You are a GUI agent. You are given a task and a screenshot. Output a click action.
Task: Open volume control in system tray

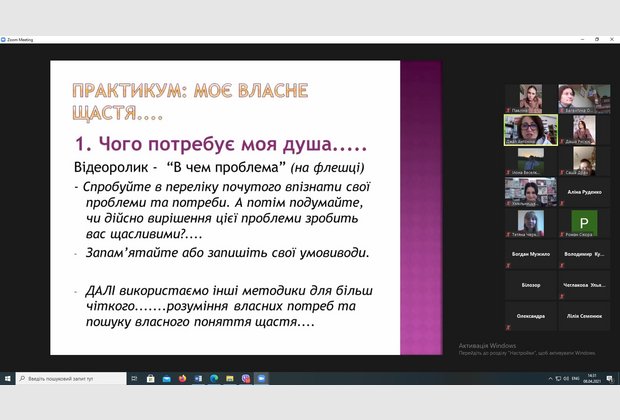(x=566, y=378)
